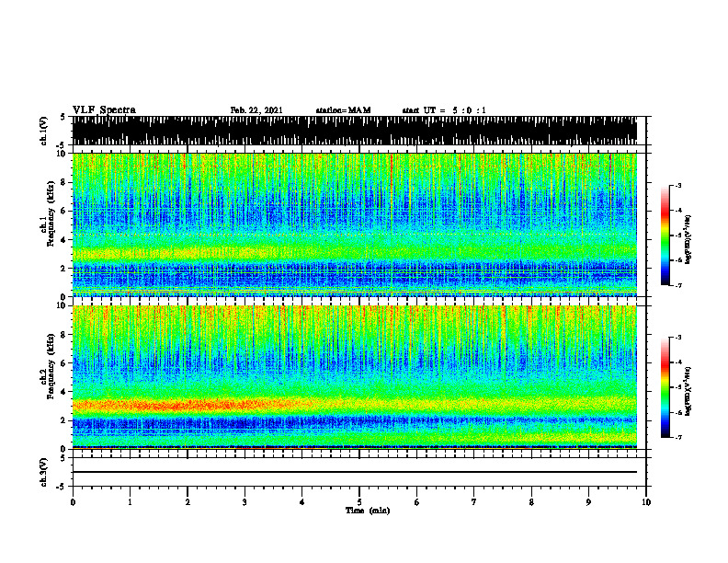This screenshot has height=563, width=728.
Task: Click the lower colorbar value "-4"
Action: [x=678, y=362]
